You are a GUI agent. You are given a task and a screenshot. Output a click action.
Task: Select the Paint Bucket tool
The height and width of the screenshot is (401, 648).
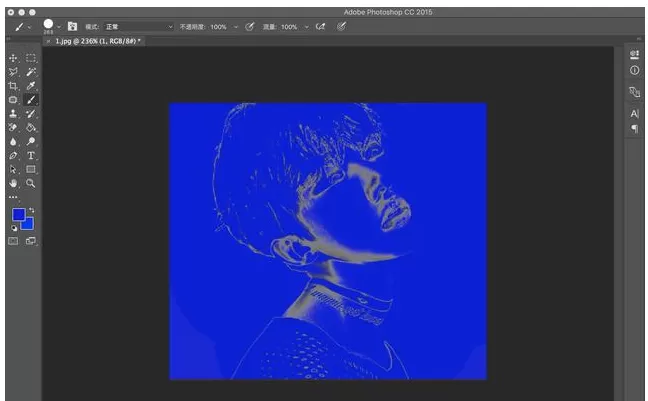(x=31, y=128)
